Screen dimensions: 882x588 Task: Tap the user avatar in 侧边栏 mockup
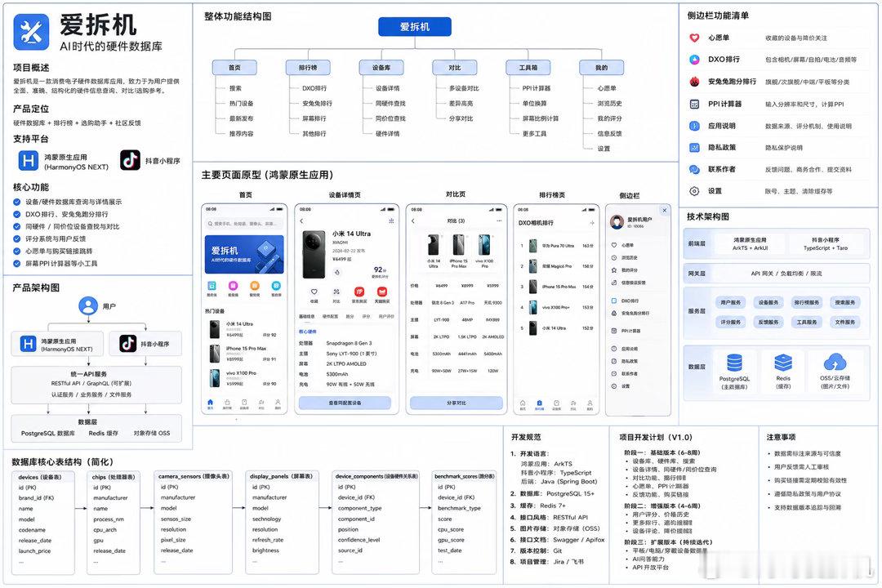pos(617,221)
